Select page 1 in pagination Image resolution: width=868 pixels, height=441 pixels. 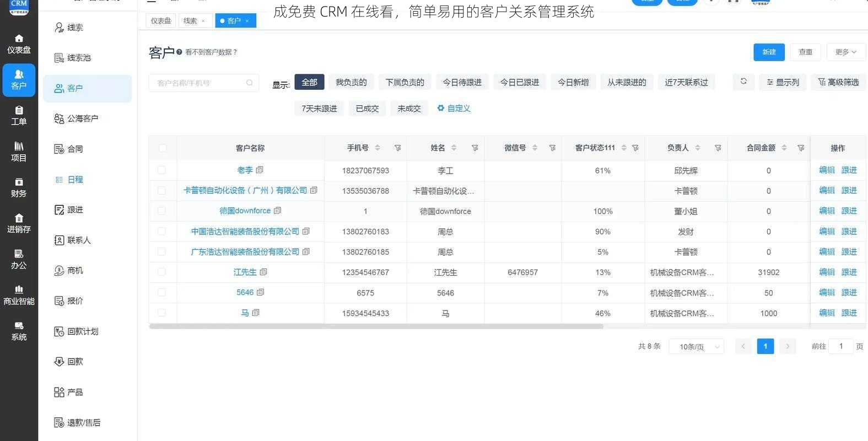pos(765,346)
